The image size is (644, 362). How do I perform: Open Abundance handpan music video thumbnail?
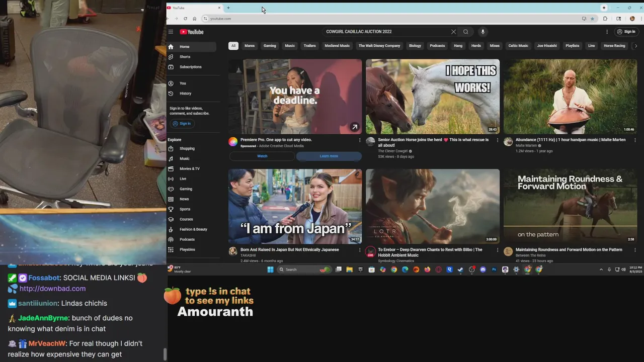[x=570, y=97]
